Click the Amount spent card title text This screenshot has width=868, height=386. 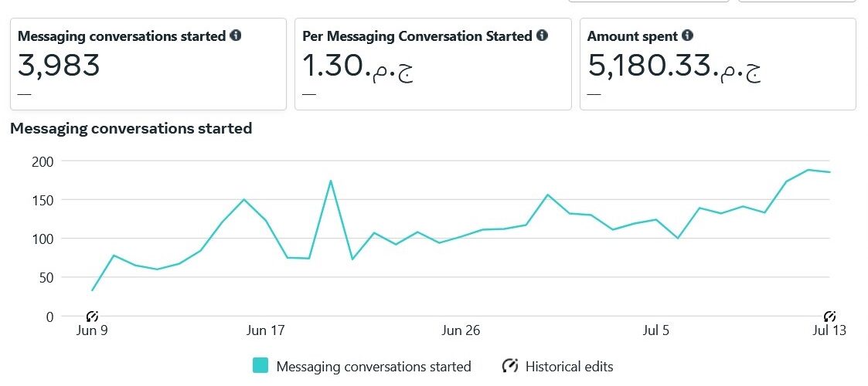point(632,36)
